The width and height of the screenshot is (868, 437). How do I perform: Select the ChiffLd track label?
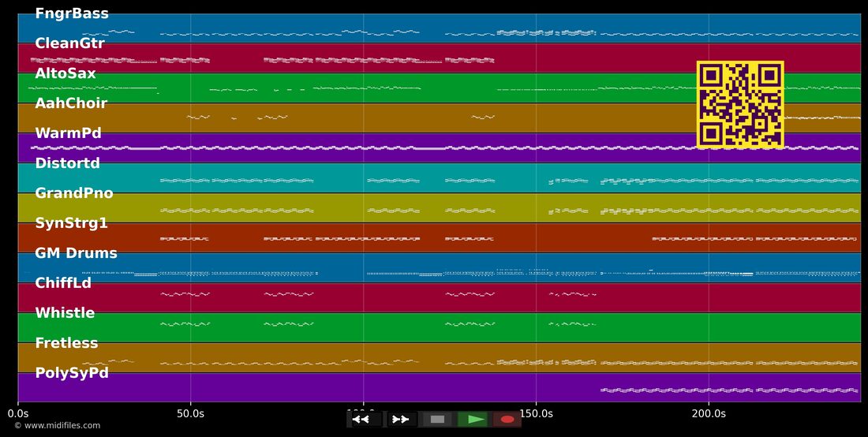pos(63,282)
